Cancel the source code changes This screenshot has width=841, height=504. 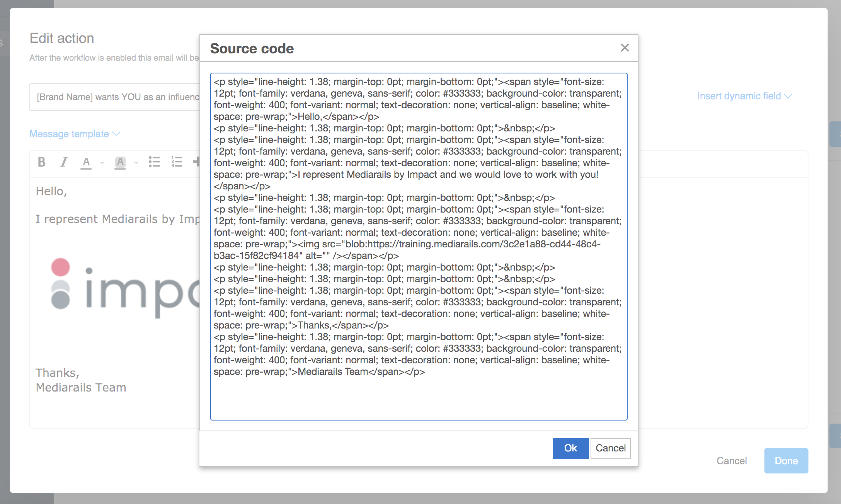click(610, 448)
